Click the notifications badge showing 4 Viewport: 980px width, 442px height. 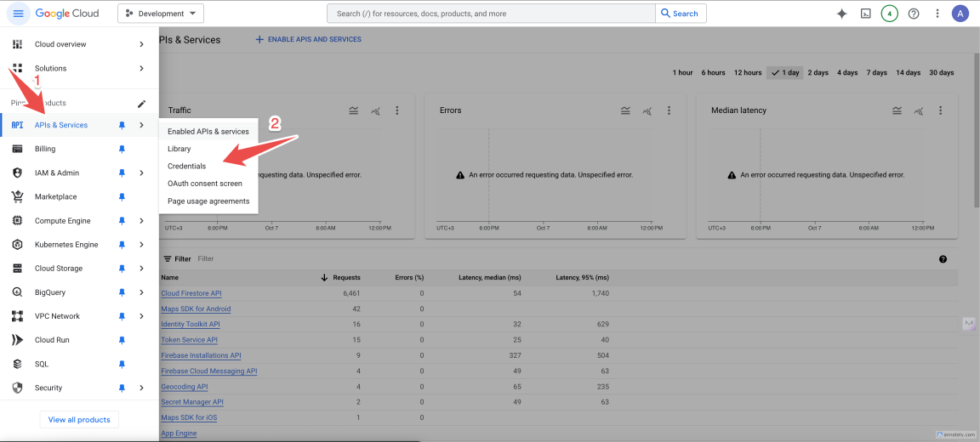point(889,14)
